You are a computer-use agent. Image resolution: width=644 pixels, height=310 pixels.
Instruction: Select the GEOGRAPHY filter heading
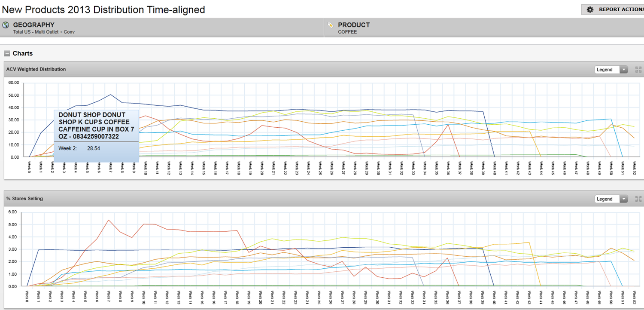(33, 25)
